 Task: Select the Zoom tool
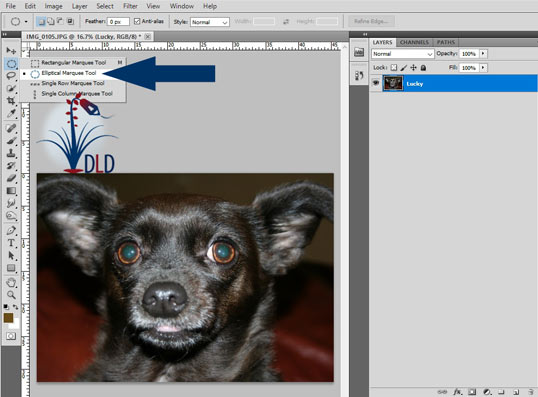[11, 295]
